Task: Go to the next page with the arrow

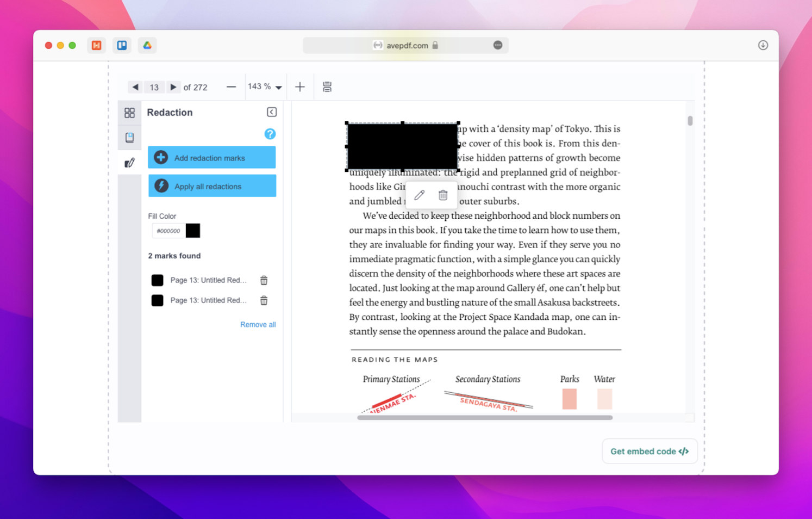Action: 173,86
